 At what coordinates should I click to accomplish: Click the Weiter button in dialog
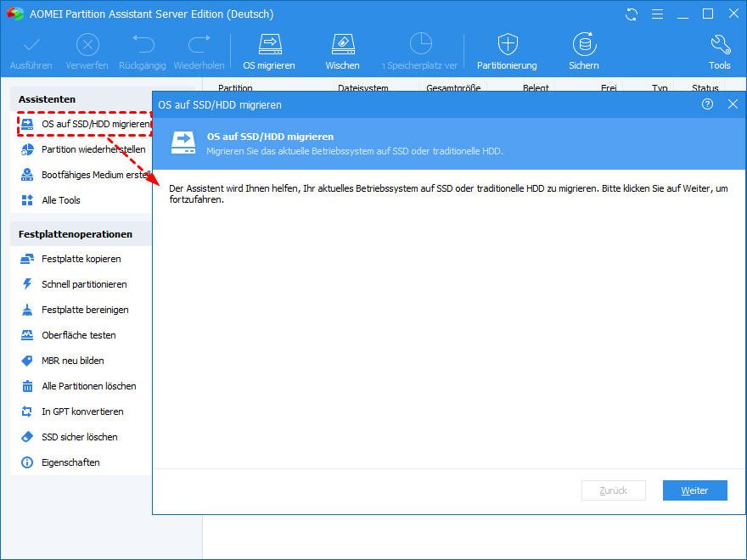click(694, 490)
